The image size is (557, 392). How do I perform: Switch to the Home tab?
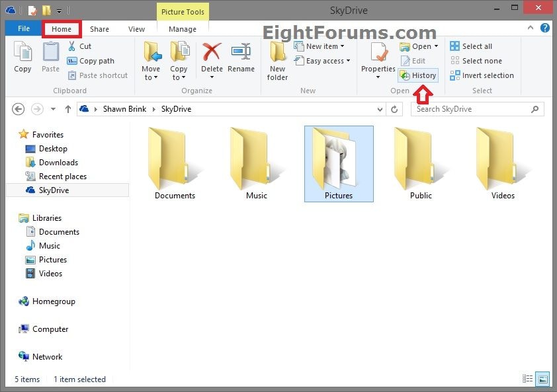pyautogui.click(x=62, y=29)
